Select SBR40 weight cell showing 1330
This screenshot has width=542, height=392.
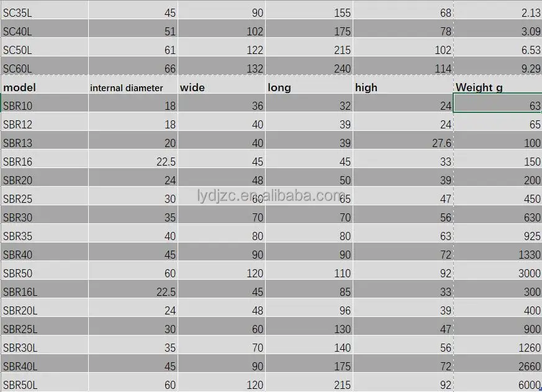pos(497,255)
